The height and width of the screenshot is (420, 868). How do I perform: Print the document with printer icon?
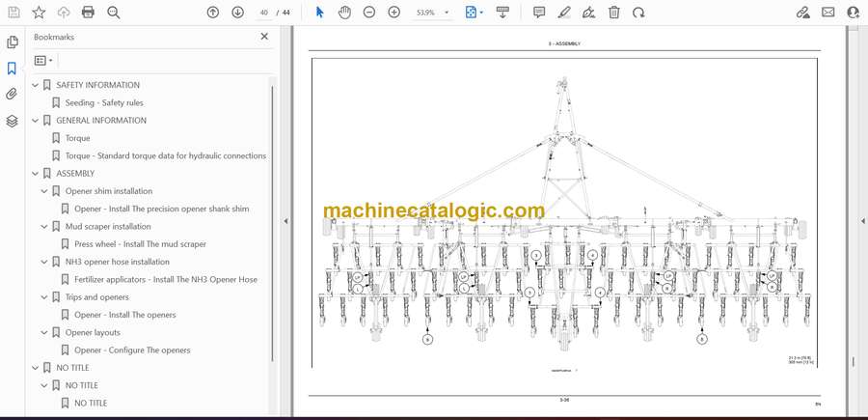tap(88, 13)
